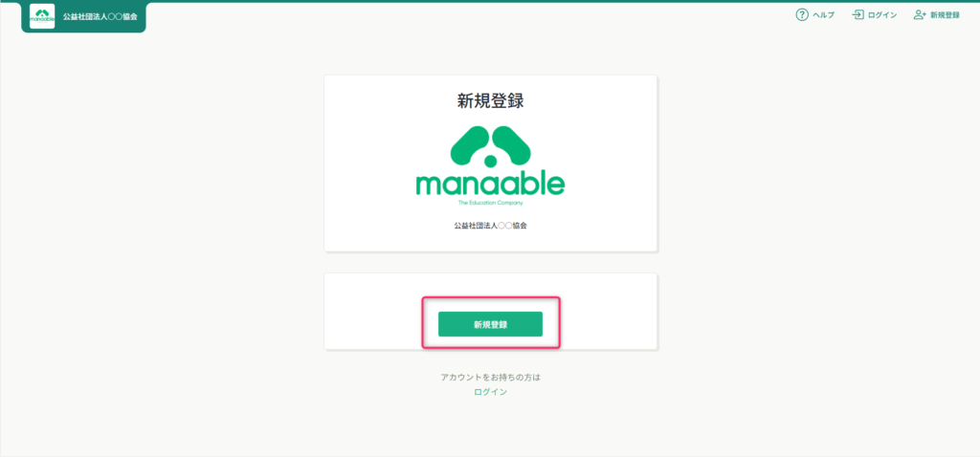Click the large green manaable panda logo mark
Image resolution: width=980 pixels, height=457 pixels.
(491, 146)
